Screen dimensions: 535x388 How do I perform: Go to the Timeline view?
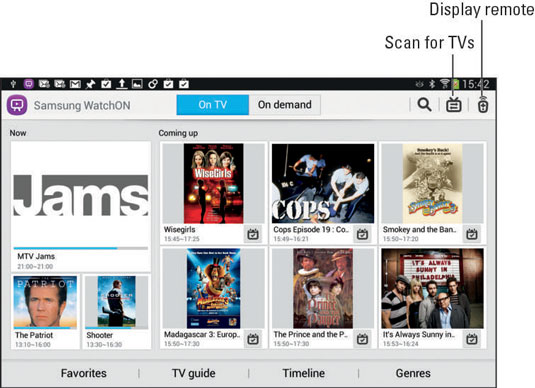[x=303, y=373]
